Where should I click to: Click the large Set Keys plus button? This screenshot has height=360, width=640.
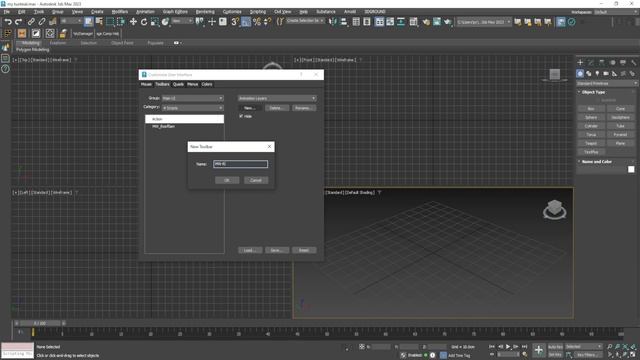[539, 350]
